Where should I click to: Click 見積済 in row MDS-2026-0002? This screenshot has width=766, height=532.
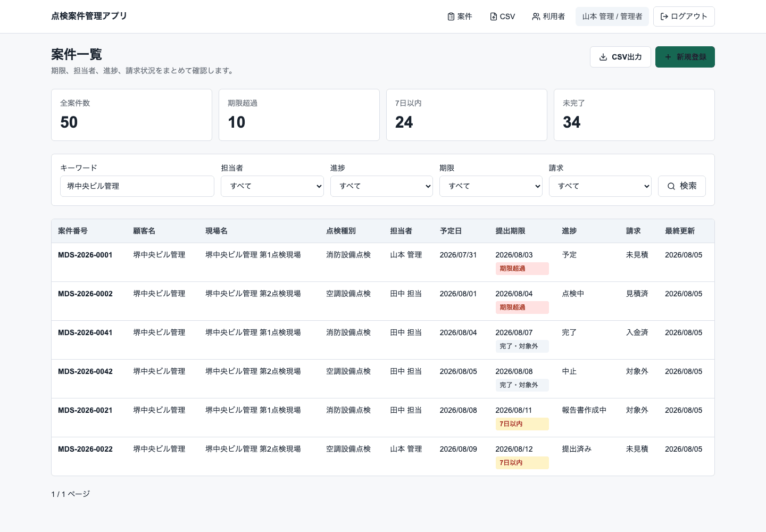point(637,294)
